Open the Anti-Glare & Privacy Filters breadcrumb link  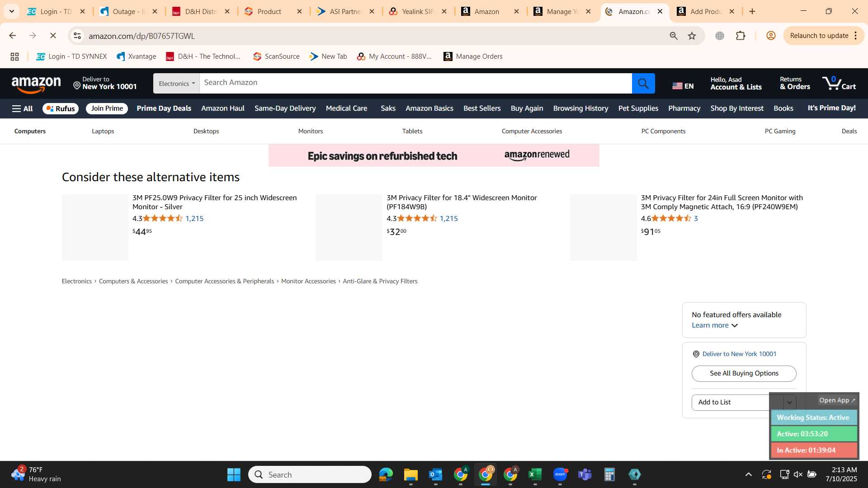click(380, 281)
